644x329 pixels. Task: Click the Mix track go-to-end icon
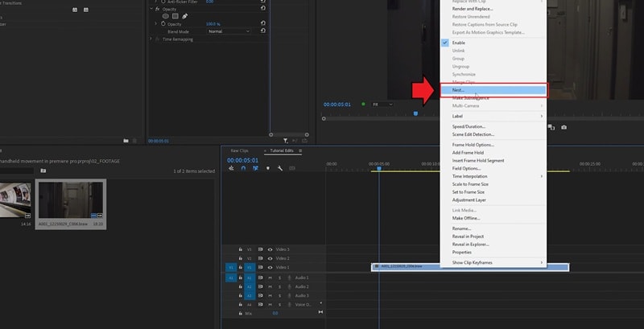pos(320,312)
